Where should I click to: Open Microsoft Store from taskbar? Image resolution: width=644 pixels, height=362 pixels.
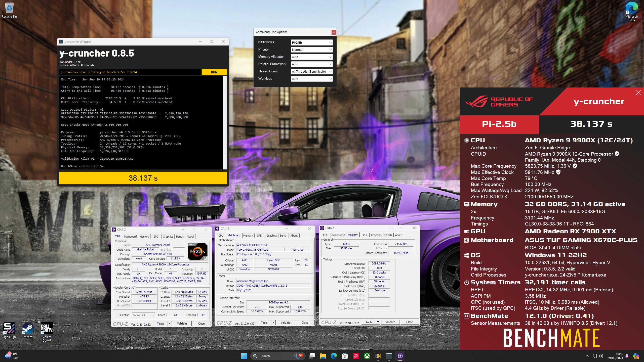(x=345, y=356)
